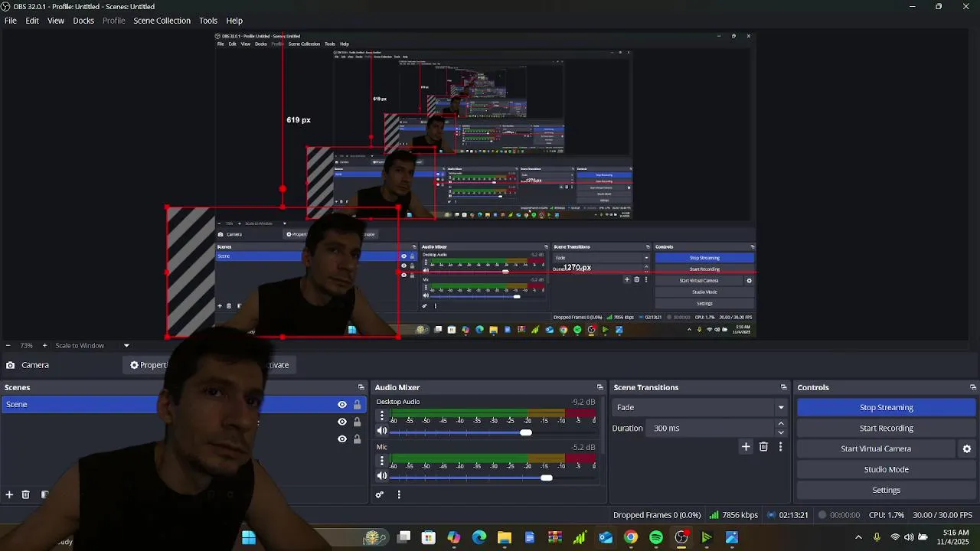Open the Scene Collection menu
This screenshot has height=551, width=980.
(x=162, y=21)
